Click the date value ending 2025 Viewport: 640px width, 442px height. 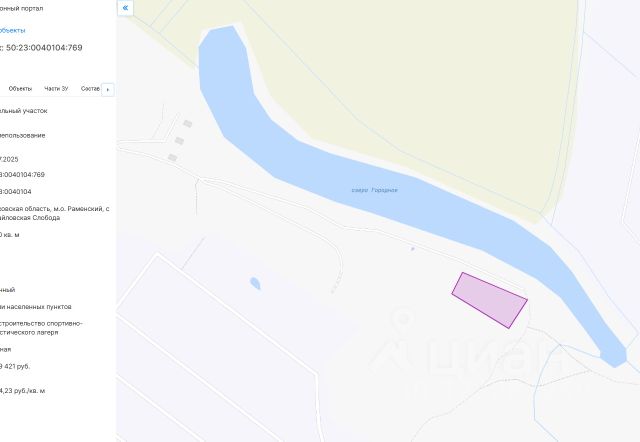point(9,160)
